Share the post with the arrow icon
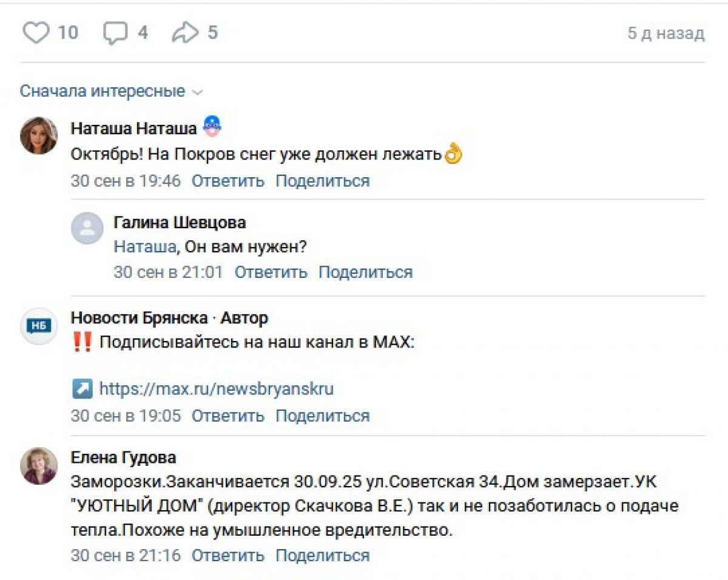Image resolution: width=728 pixels, height=580 pixels. pyautogui.click(x=184, y=33)
